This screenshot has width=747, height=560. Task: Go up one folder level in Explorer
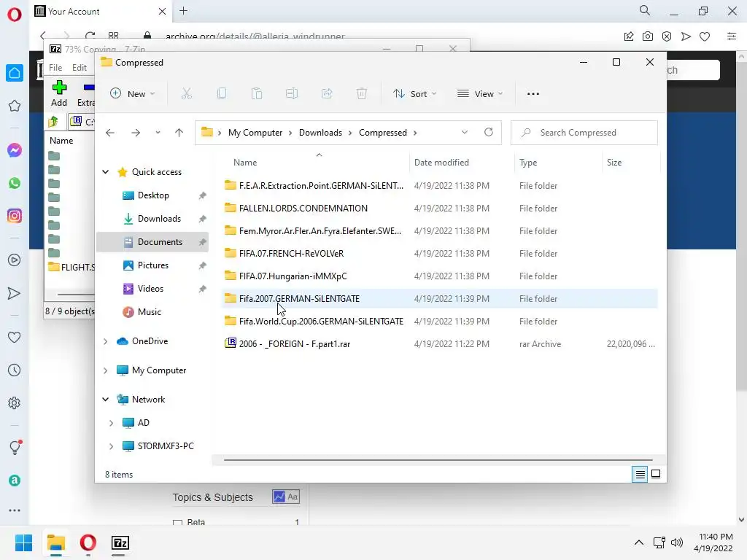point(179,133)
